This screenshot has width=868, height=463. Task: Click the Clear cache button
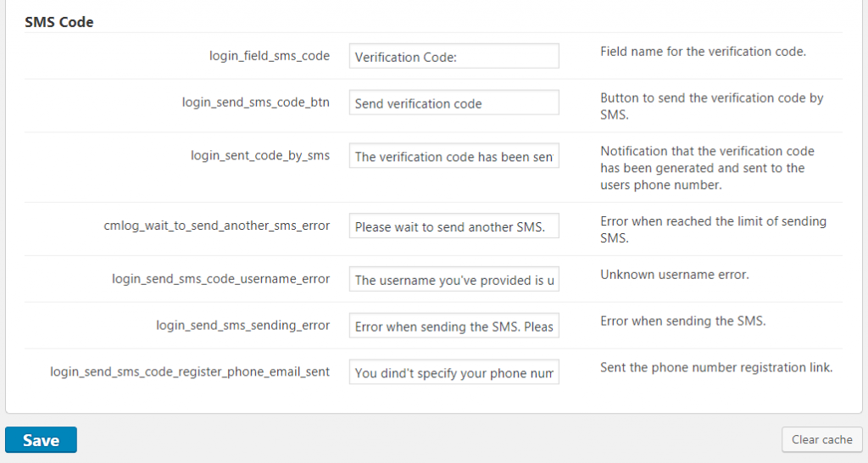point(821,439)
